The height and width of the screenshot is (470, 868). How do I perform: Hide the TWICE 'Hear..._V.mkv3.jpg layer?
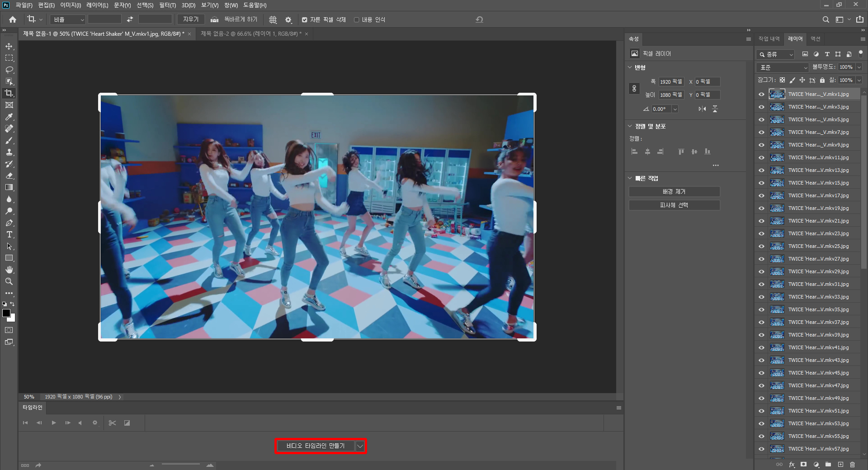[761, 107]
